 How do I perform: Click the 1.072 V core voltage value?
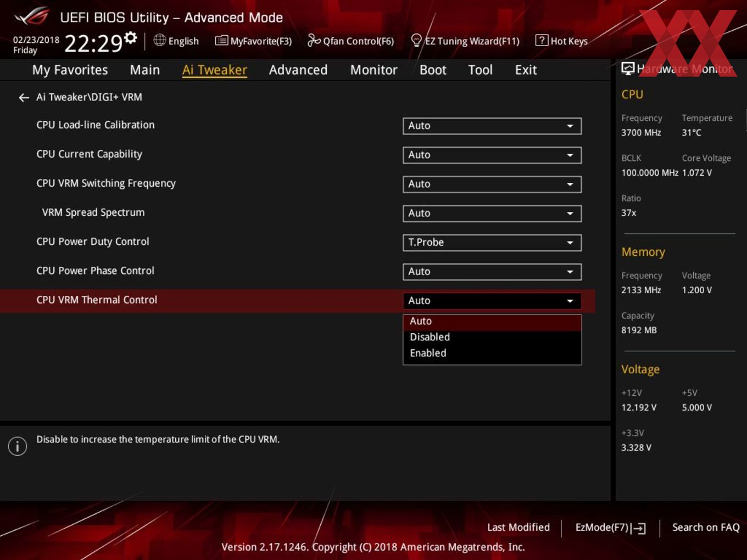point(697,172)
